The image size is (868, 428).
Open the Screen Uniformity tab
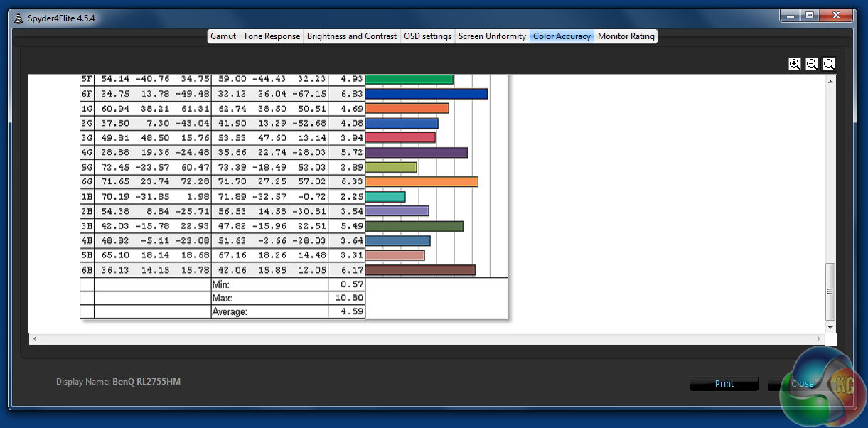click(x=492, y=36)
